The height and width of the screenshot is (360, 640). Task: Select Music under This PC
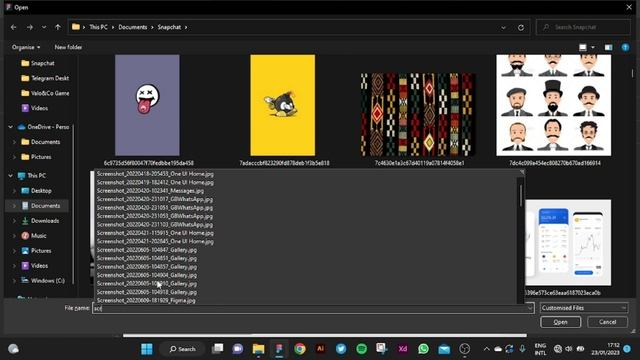[x=33, y=236]
